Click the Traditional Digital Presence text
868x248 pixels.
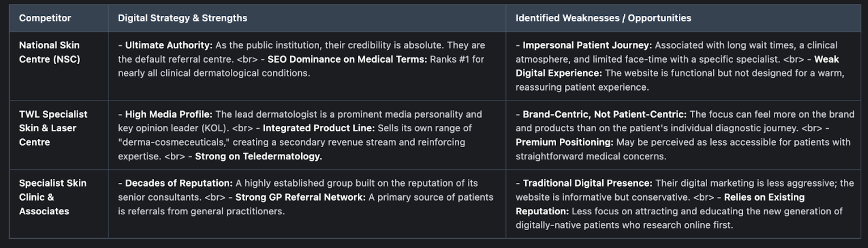[587, 183]
